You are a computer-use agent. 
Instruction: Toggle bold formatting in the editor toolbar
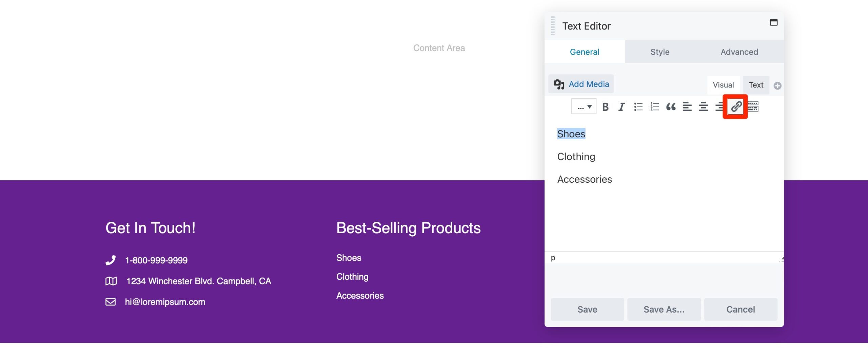point(606,107)
